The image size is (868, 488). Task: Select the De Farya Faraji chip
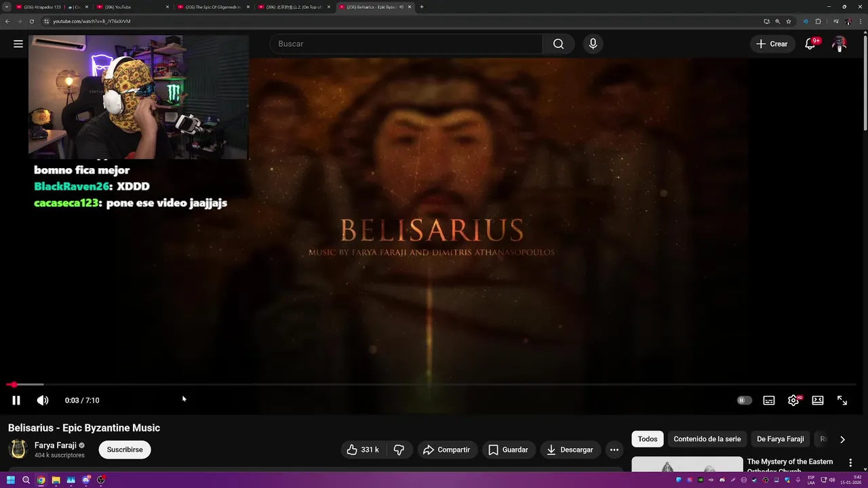pyautogui.click(x=780, y=439)
